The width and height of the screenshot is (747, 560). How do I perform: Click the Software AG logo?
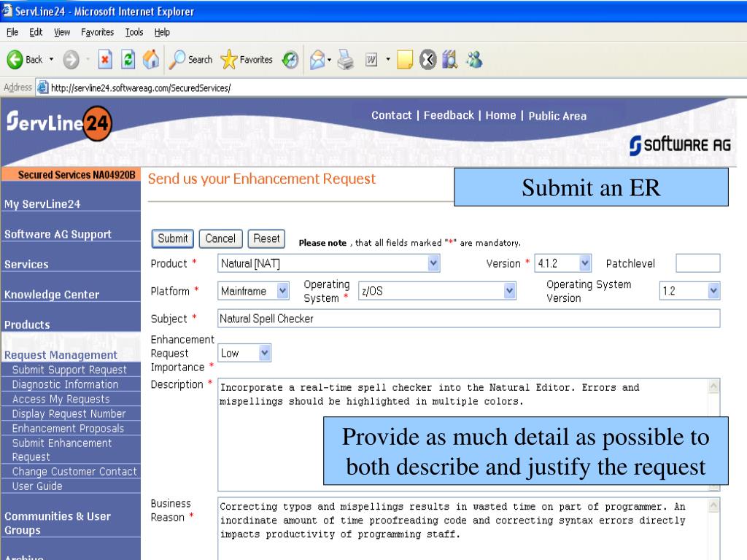pos(680,145)
